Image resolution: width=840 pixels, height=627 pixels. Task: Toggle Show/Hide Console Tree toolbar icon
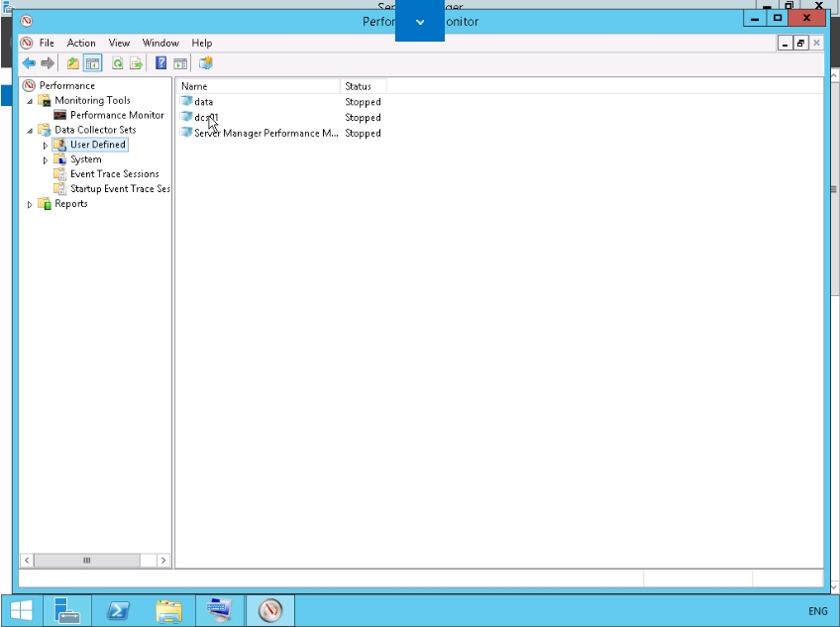93,63
